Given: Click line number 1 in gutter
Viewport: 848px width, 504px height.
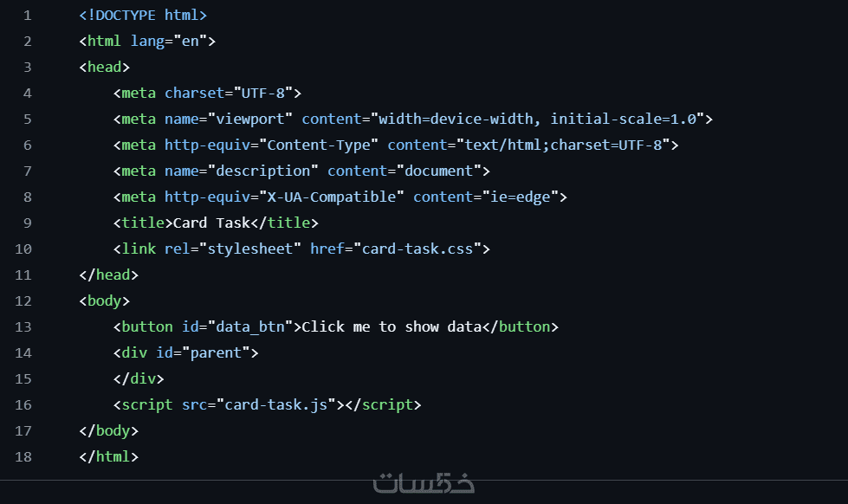Looking at the screenshot, I should click(27, 16).
